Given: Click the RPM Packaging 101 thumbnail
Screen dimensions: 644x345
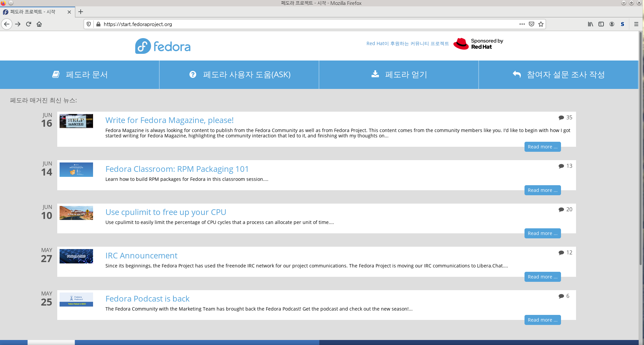Looking at the screenshot, I should (x=76, y=169).
